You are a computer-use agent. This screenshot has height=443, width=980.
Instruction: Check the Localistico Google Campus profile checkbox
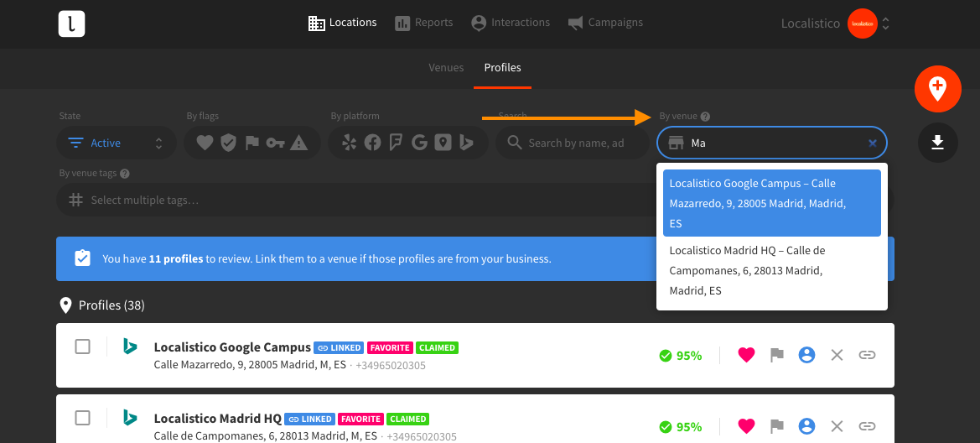pyautogui.click(x=82, y=347)
